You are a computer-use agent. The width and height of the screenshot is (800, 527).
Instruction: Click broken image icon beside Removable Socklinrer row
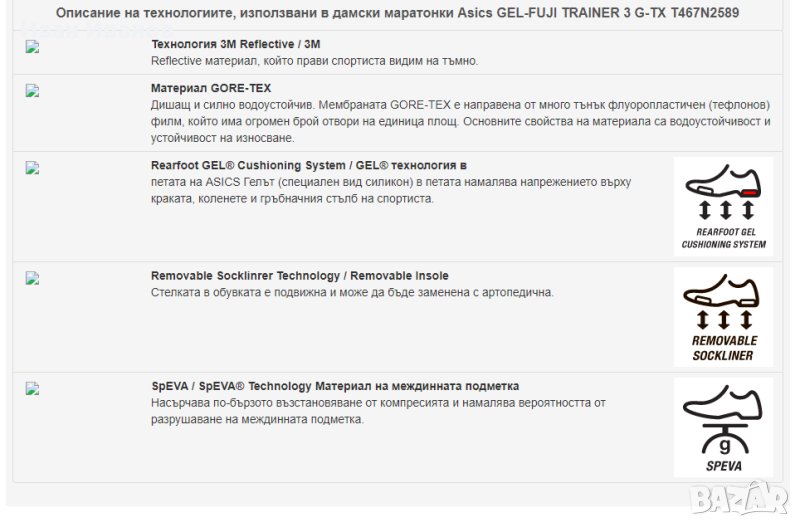coord(32,278)
